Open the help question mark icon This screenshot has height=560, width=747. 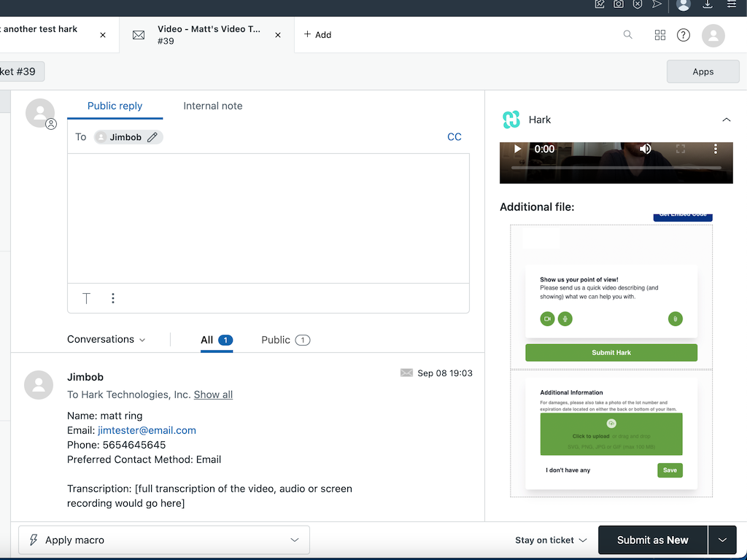click(x=684, y=35)
